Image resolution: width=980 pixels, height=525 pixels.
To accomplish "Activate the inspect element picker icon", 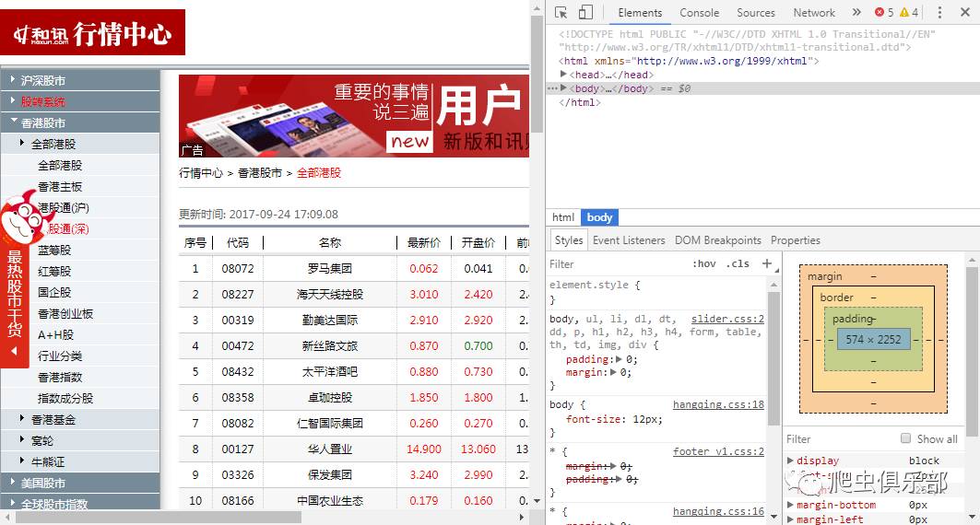I will tap(561, 13).
